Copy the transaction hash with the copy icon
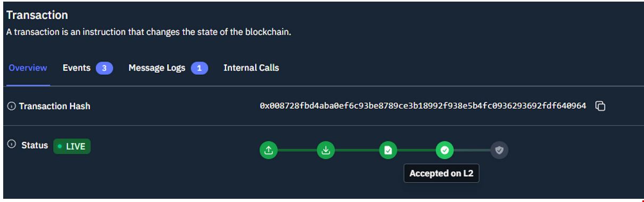The height and width of the screenshot is (202, 644). tap(600, 106)
